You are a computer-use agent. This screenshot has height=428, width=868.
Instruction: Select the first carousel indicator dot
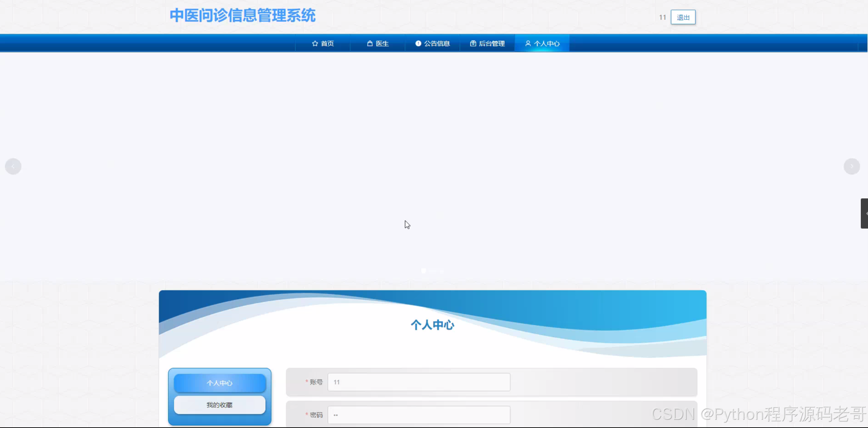coord(424,271)
